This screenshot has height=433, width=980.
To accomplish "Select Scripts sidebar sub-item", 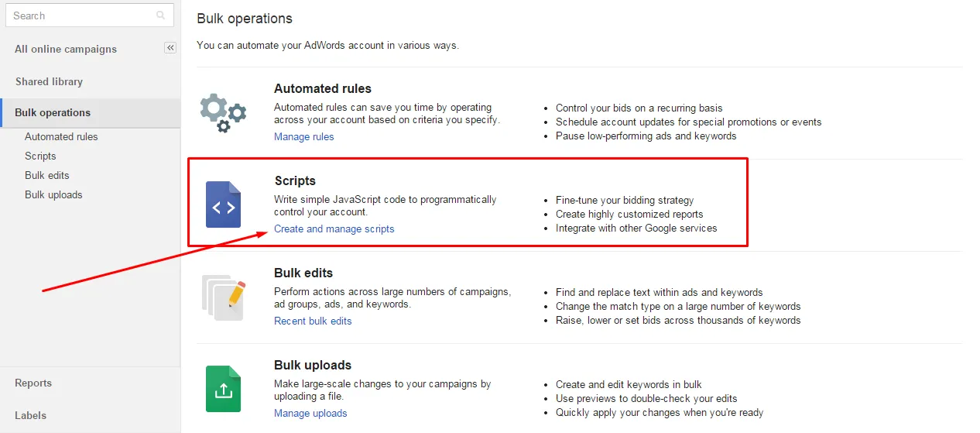I will [40, 156].
